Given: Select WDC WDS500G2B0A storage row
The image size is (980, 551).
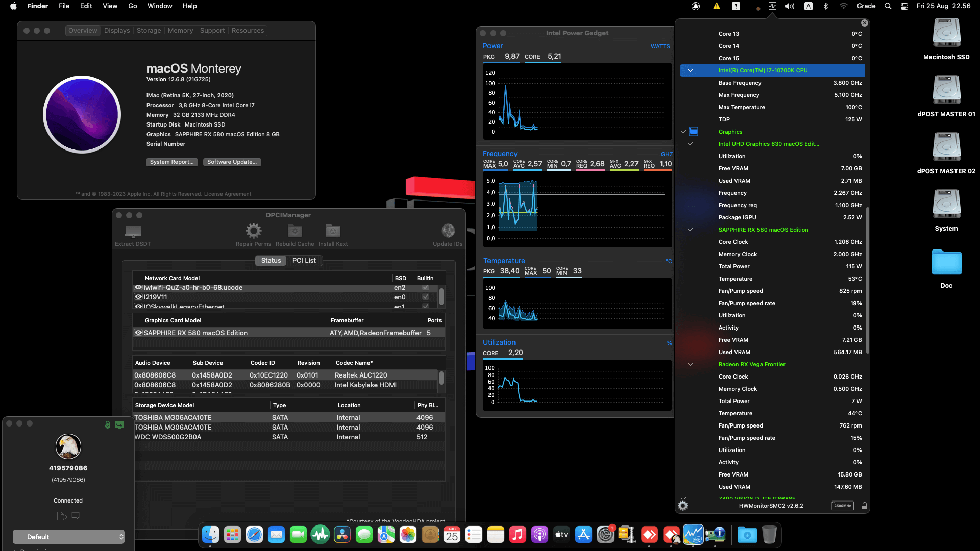Looking at the screenshot, I should [289, 437].
